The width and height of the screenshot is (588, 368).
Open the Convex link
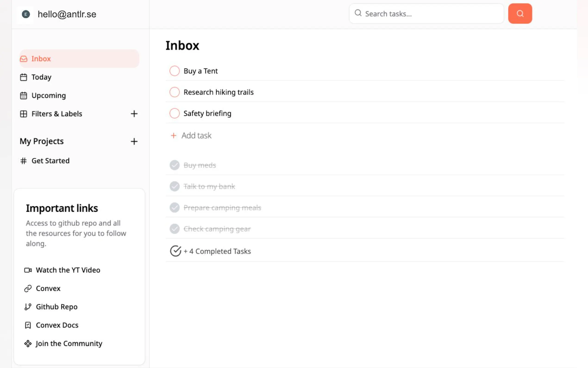point(48,289)
